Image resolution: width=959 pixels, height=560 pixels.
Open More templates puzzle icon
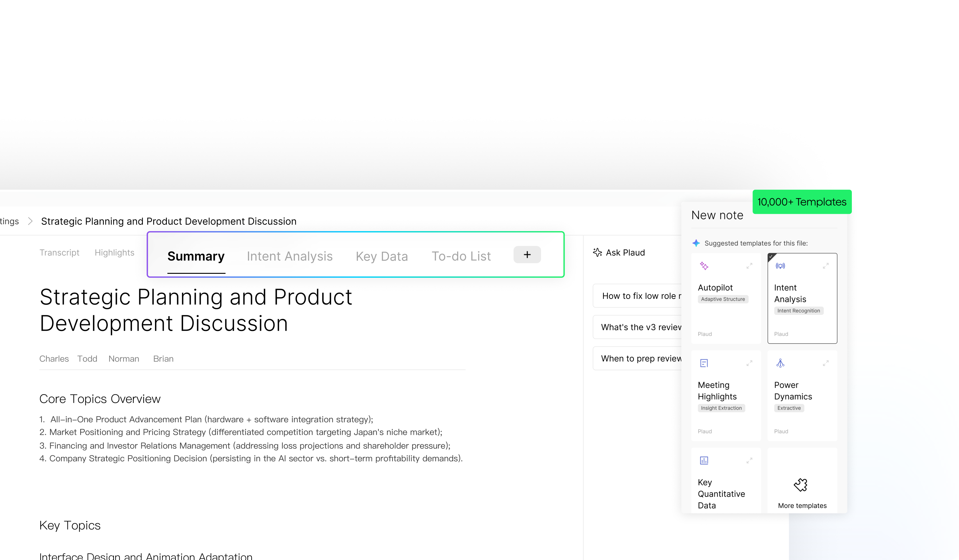coord(801,485)
